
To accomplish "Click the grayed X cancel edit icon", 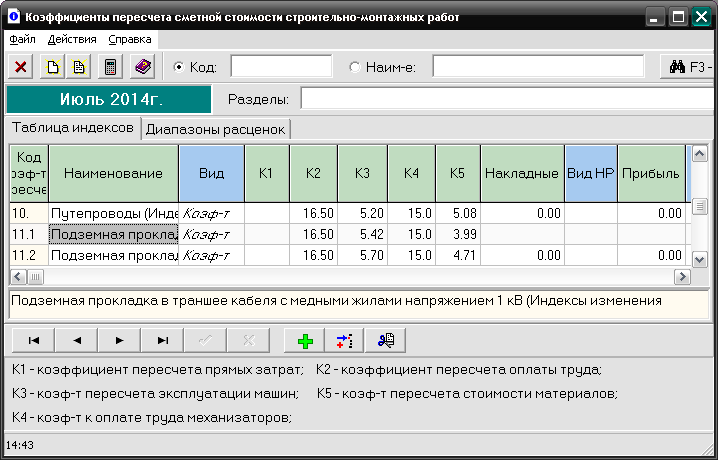I will 249,340.
